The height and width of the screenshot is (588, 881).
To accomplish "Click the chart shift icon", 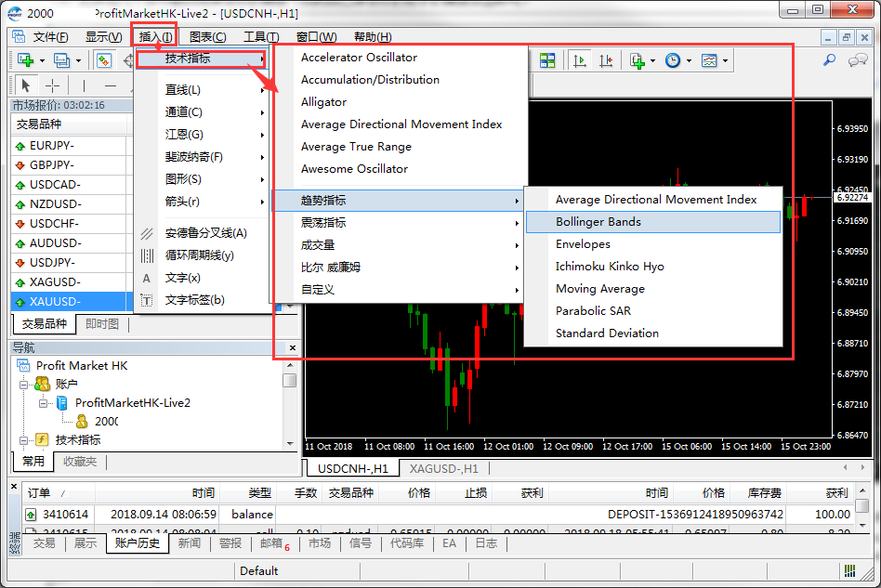I will [607, 60].
